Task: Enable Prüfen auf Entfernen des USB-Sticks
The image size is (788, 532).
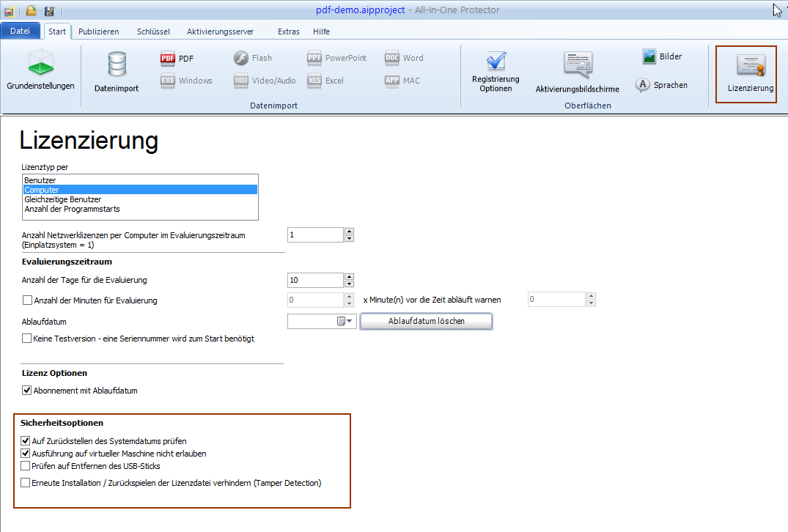Action: point(26,466)
